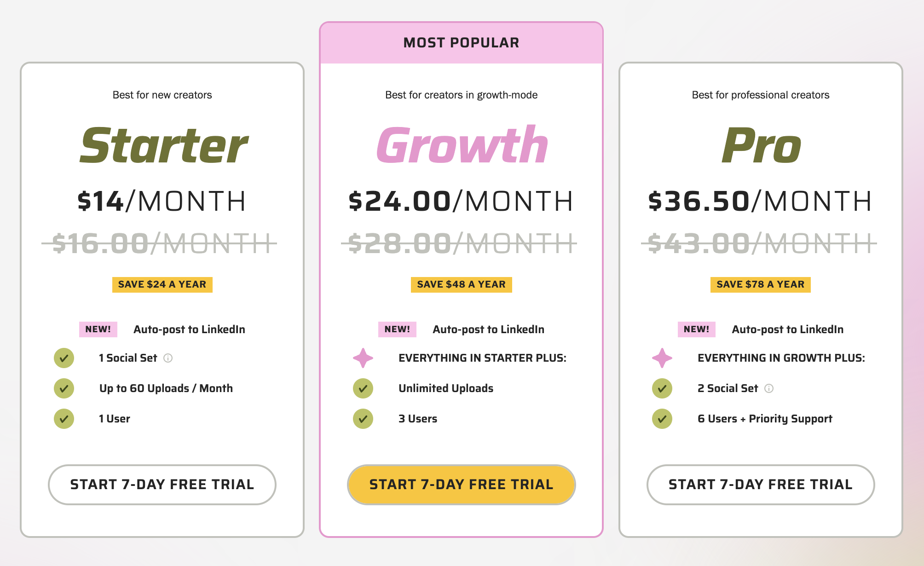Start 7-day free trial on the Starter plan
The height and width of the screenshot is (566, 924).
pos(162,484)
